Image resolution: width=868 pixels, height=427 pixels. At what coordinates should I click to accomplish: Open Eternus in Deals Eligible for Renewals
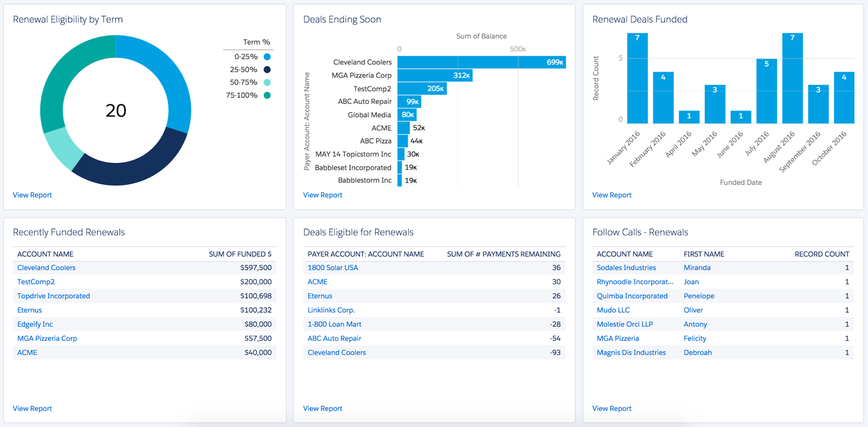(x=320, y=296)
